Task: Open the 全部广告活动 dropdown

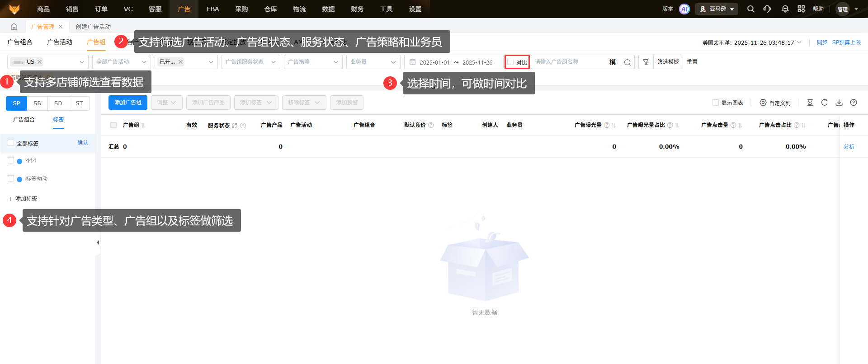Action: click(x=122, y=62)
